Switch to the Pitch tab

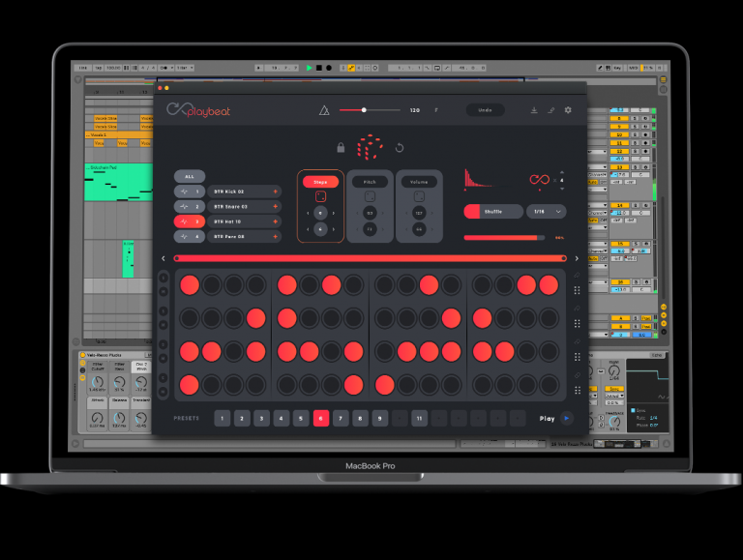370,182
